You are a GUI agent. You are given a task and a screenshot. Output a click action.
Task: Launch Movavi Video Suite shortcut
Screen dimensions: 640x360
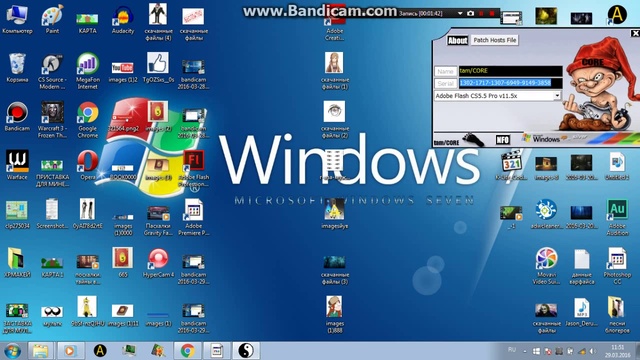[x=546, y=266]
